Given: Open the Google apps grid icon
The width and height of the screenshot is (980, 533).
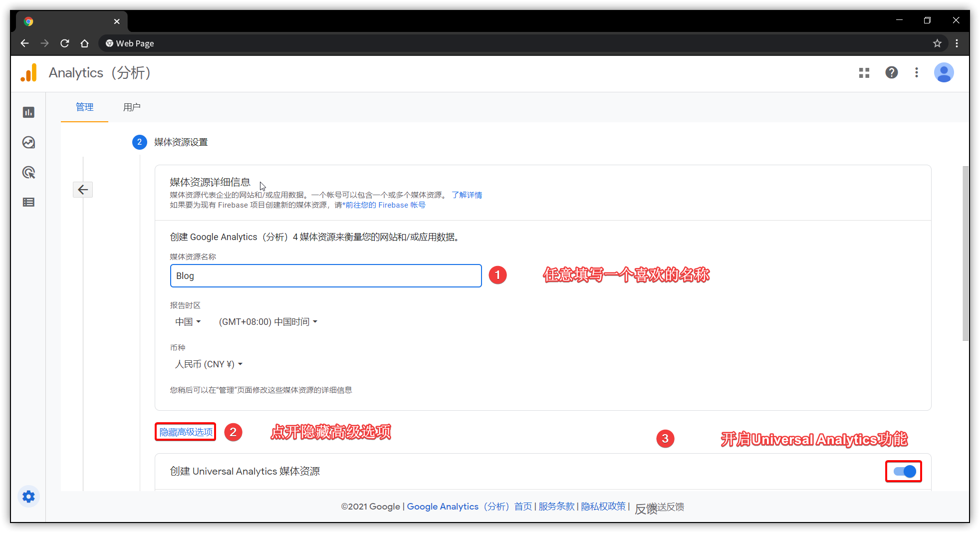Looking at the screenshot, I should [x=864, y=73].
